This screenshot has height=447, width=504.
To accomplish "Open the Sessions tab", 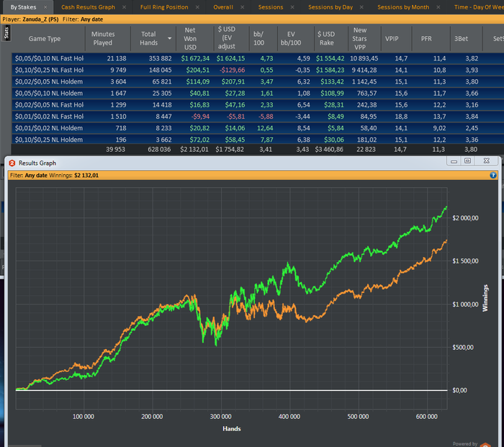I will (x=271, y=7).
